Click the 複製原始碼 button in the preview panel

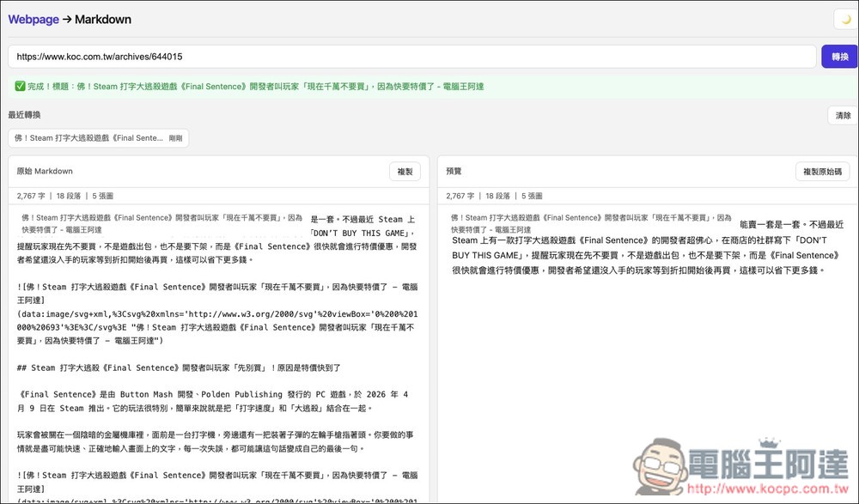pos(822,172)
